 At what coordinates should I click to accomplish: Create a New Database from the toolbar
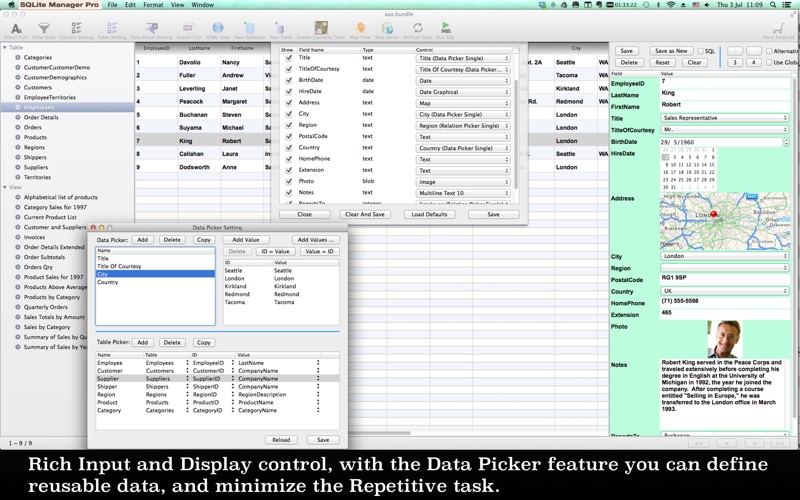[249, 30]
